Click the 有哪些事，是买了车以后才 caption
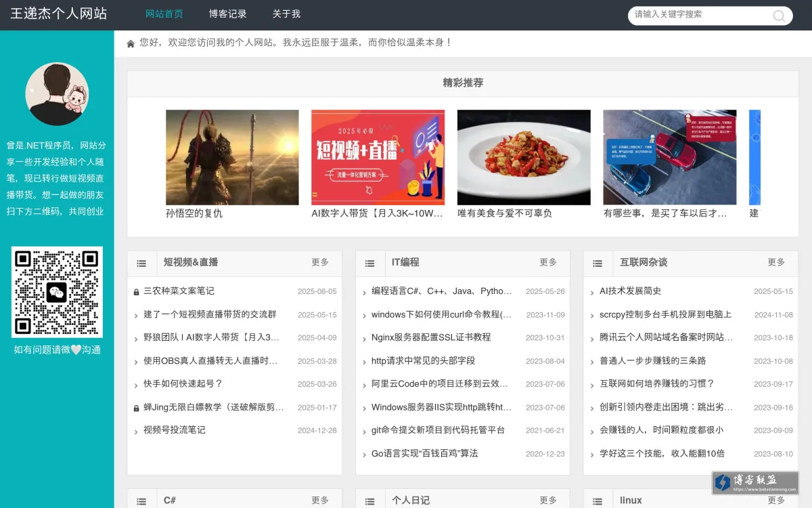812x508 pixels. point(665,213)
